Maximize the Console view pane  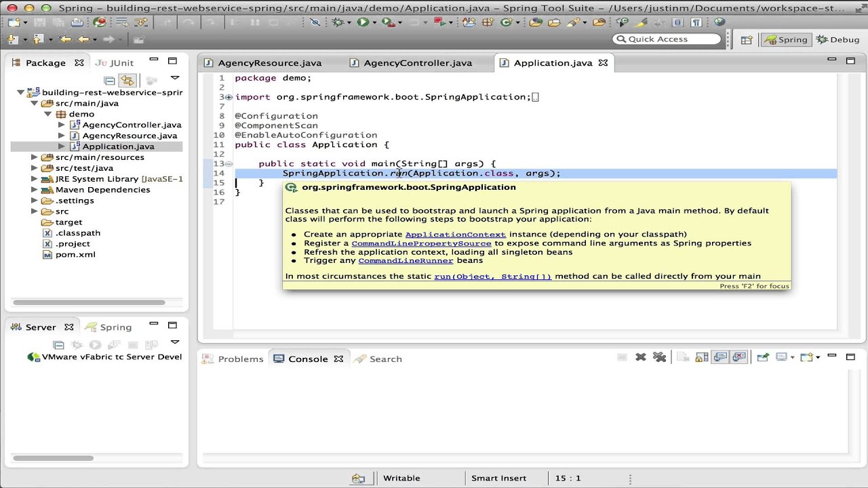tap(851, 357)
